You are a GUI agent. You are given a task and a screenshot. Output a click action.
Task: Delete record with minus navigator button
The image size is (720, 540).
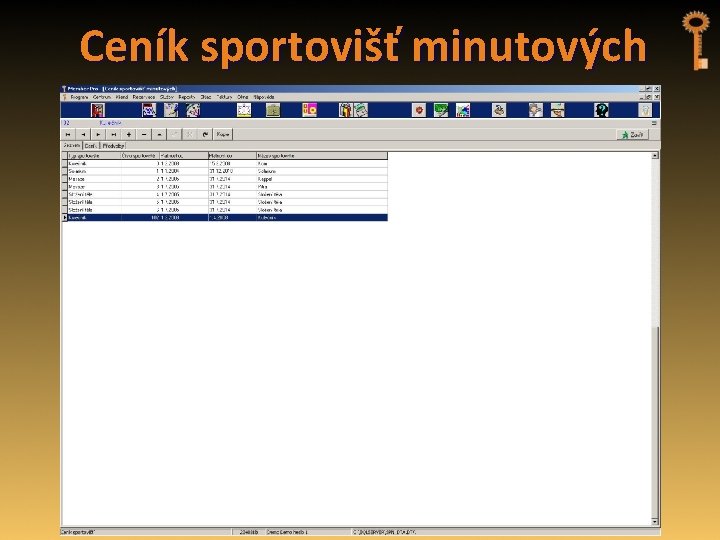[144, 135]
